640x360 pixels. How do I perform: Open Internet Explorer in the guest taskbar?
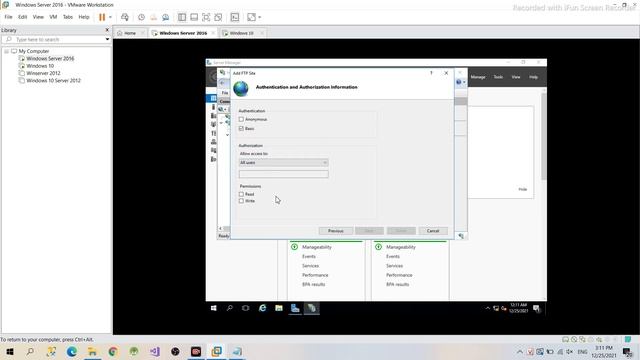click(x=262, y=308)
